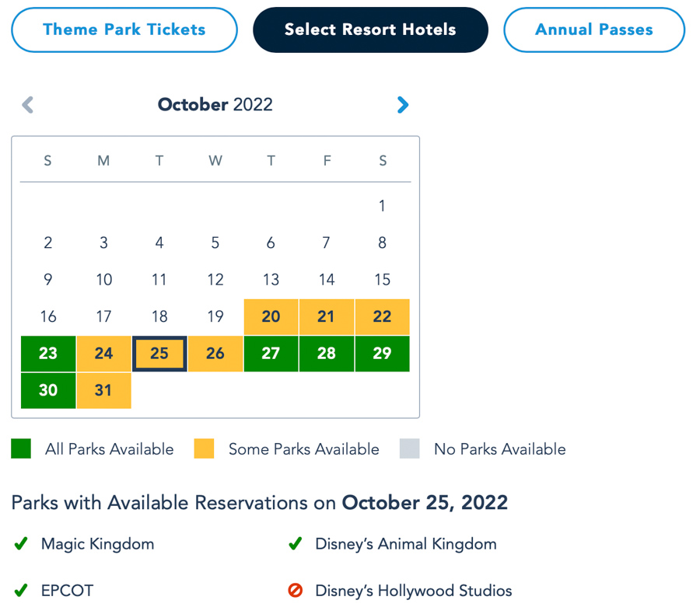Click the highlighted October 25 date
Viewport: 700px width, 607px height.
(x=159, y=354)
